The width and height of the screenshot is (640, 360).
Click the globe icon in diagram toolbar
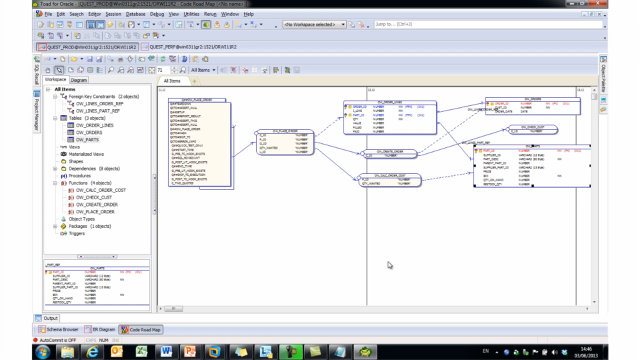[184, 59]
